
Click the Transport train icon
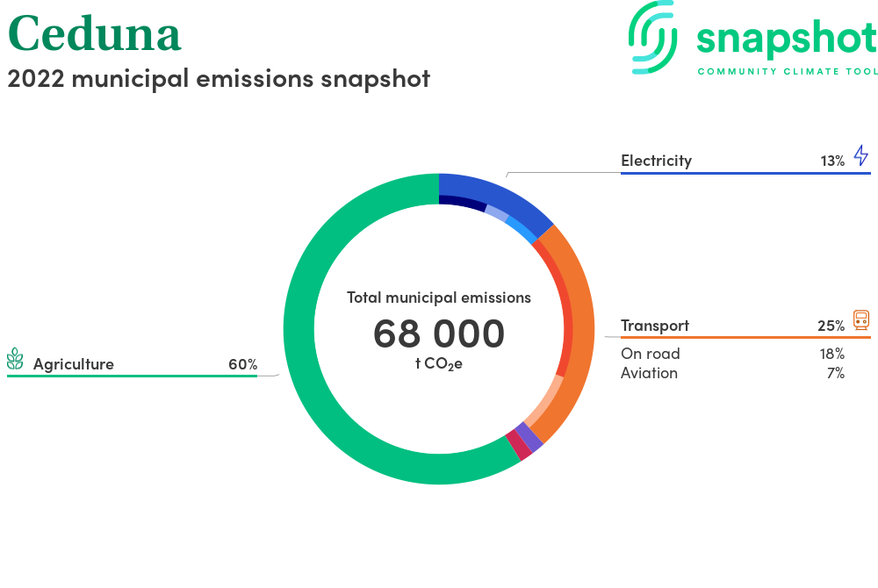[860, 320]
